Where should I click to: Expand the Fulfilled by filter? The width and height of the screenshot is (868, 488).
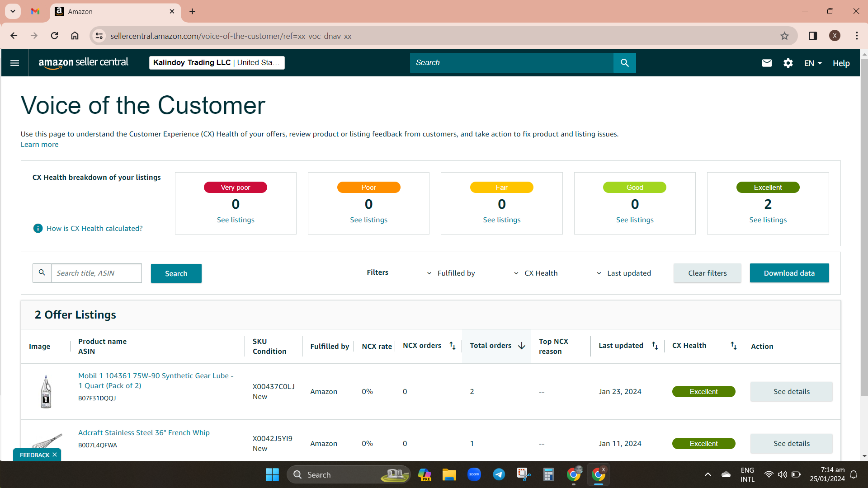[451, 273]
